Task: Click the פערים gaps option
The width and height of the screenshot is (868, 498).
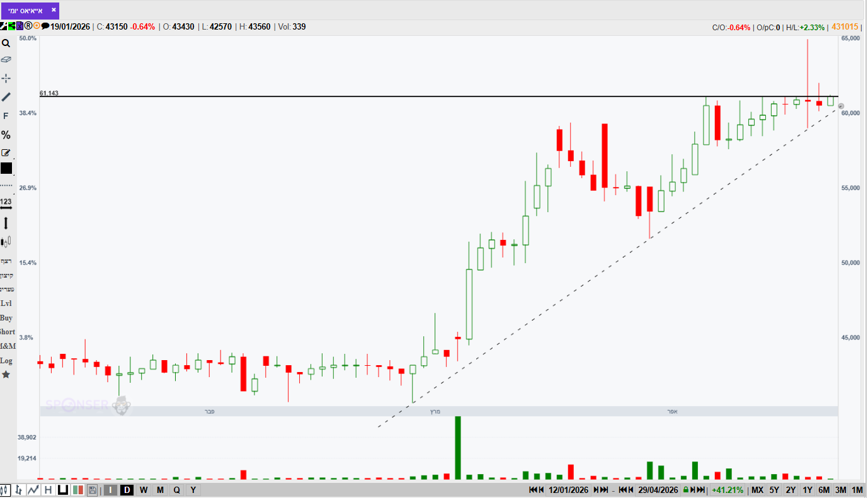Action: (x=7, y=289)
